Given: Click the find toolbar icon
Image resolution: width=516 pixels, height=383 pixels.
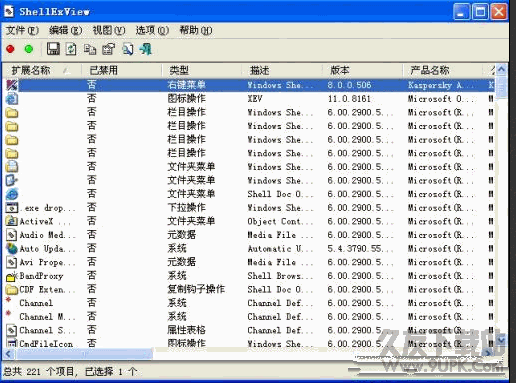Looking at the screenshot, I should 128,49.
